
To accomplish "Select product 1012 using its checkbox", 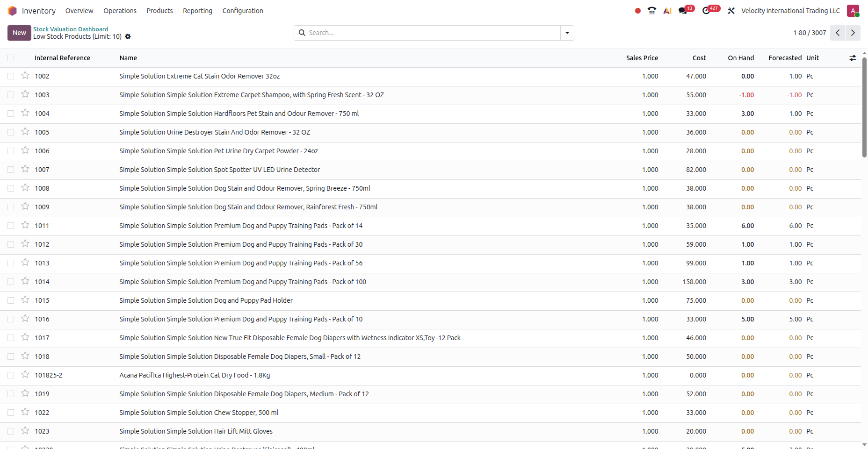I will tap(11, 244).
